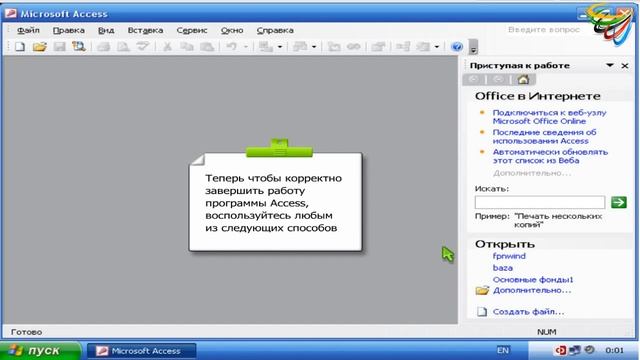Click the Microsoft Access taskbar button
640x360 pixels.
pyautogui.click(x=142, y=351)
